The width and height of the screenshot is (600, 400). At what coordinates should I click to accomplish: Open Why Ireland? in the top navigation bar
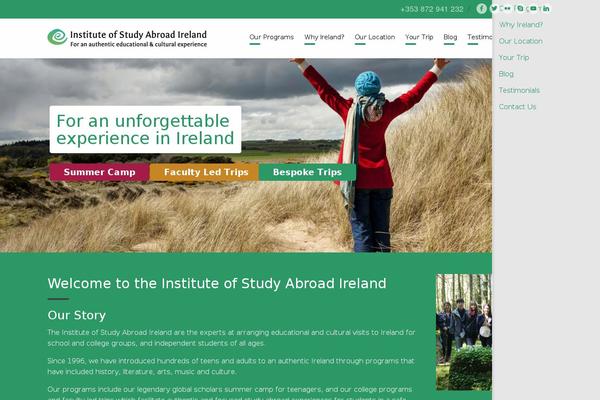[324, 37]
